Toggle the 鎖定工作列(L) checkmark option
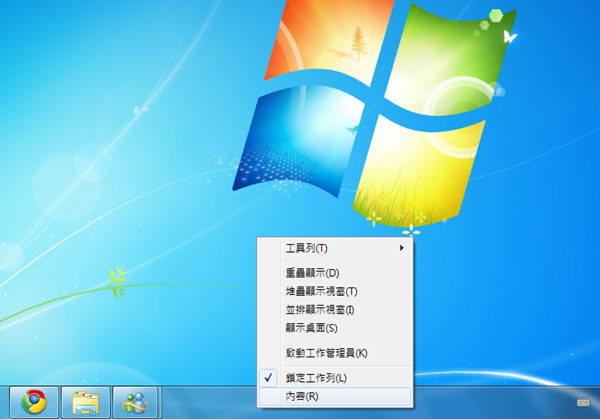The image size is (600, 419). pyautogui.click(x=335, y=378)
